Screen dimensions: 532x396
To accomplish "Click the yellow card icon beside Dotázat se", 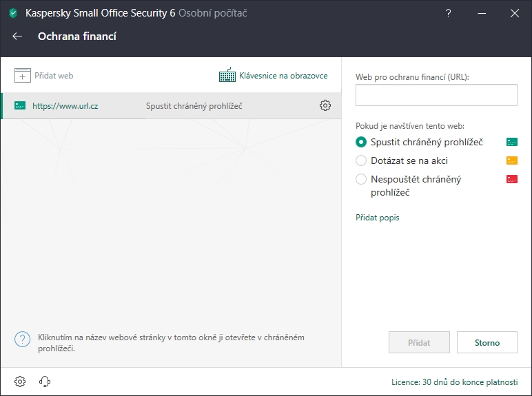I will point(511,160).
